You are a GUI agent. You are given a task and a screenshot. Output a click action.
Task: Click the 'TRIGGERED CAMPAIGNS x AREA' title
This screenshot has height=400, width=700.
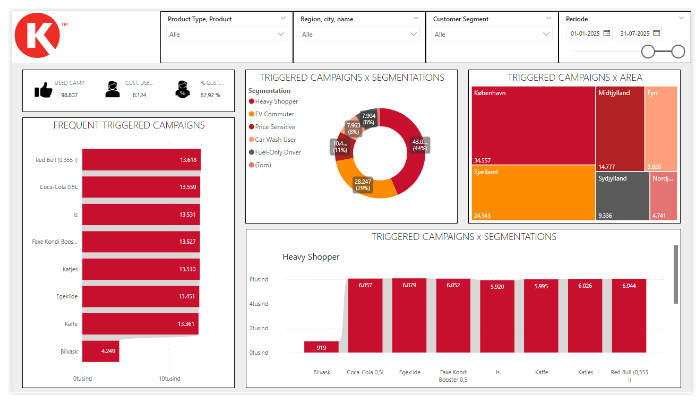point(575,78)
